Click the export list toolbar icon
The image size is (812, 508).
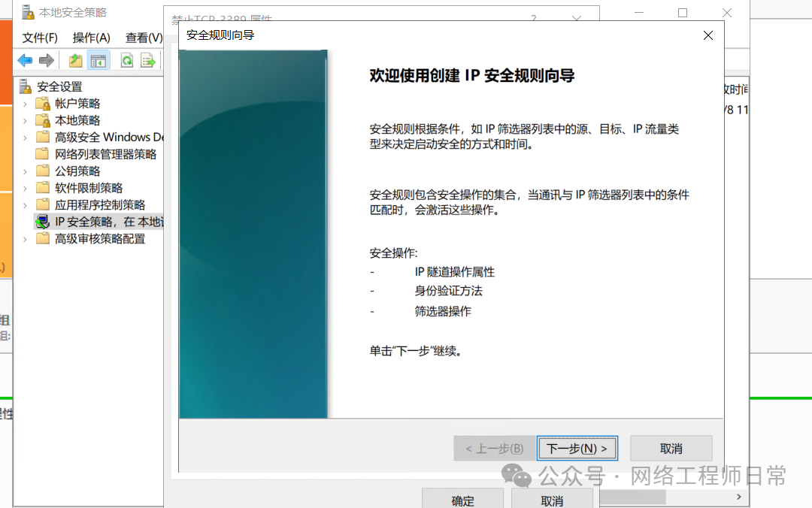[x=148, y=61]
